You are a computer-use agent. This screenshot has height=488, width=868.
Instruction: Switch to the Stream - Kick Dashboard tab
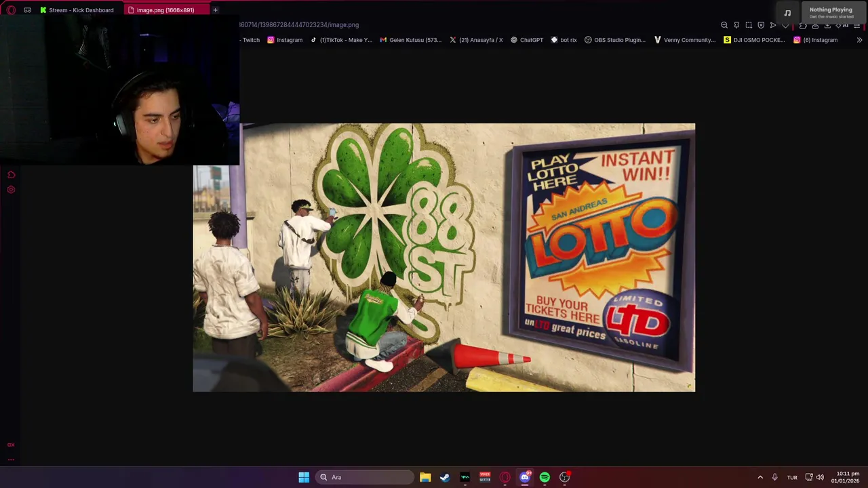click(x=77, y=10)
